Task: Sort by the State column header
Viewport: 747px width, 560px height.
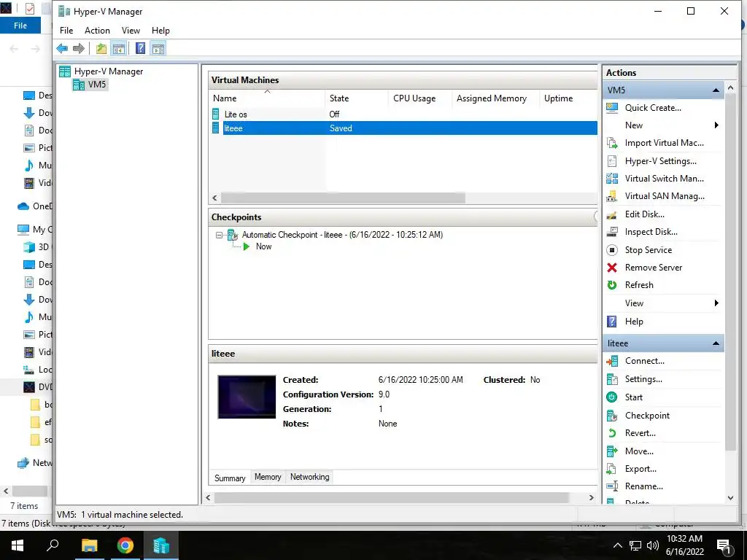Action: (356, 98)
